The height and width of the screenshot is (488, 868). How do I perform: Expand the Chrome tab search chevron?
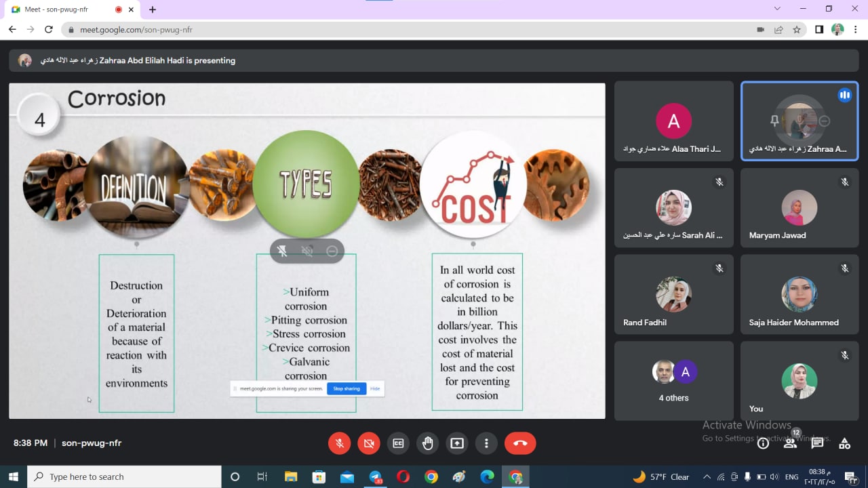coord(777,9)
